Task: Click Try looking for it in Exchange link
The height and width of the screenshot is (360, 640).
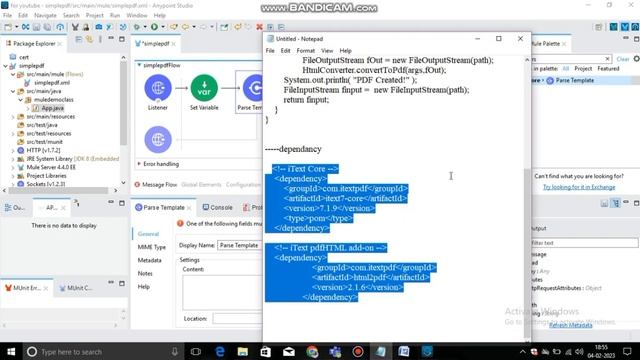Action: (x=579, y=187)
